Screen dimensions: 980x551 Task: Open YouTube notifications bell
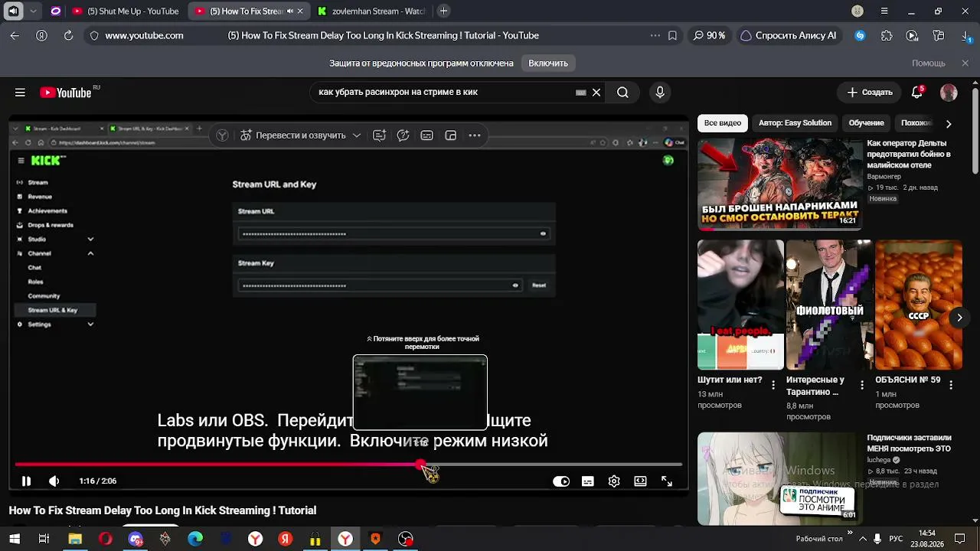917,93
